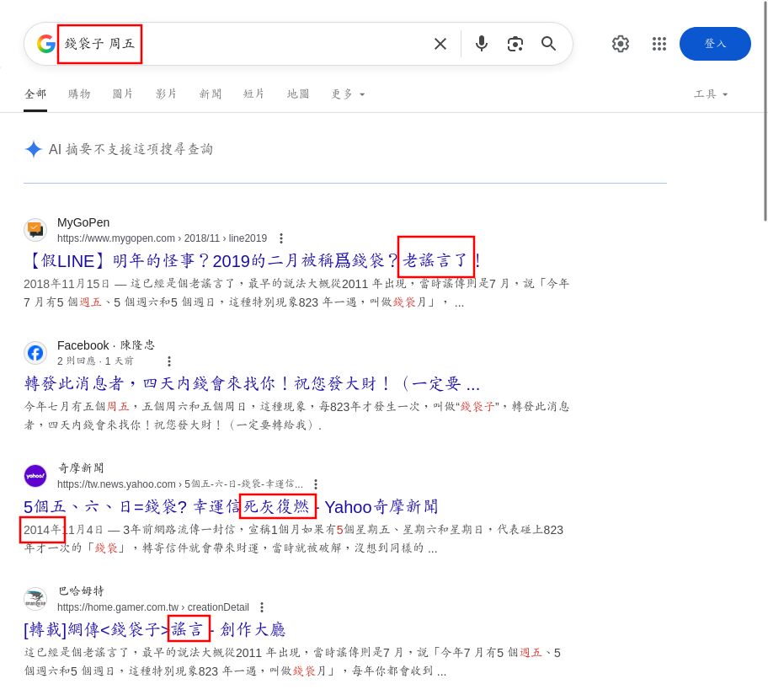Click the Google logo in search bar
The height and width of the screenshot is (700, 768).
45,44
